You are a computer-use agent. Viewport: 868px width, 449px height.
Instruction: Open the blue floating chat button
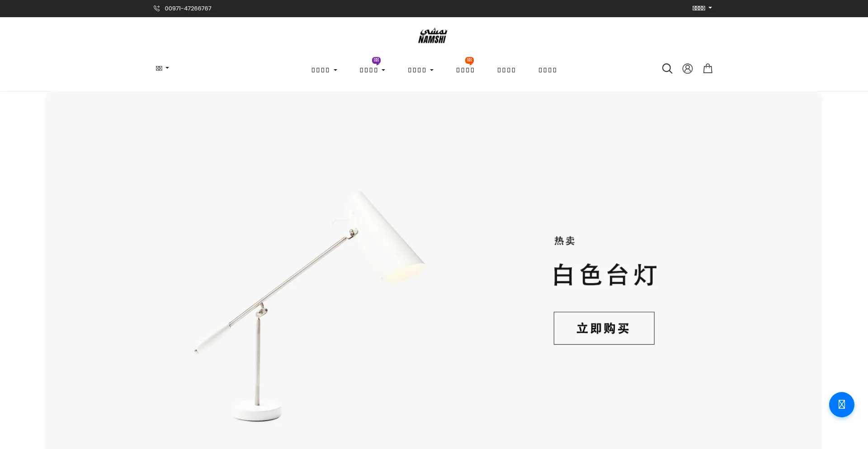pyautogui.click(x=841, y=404)
